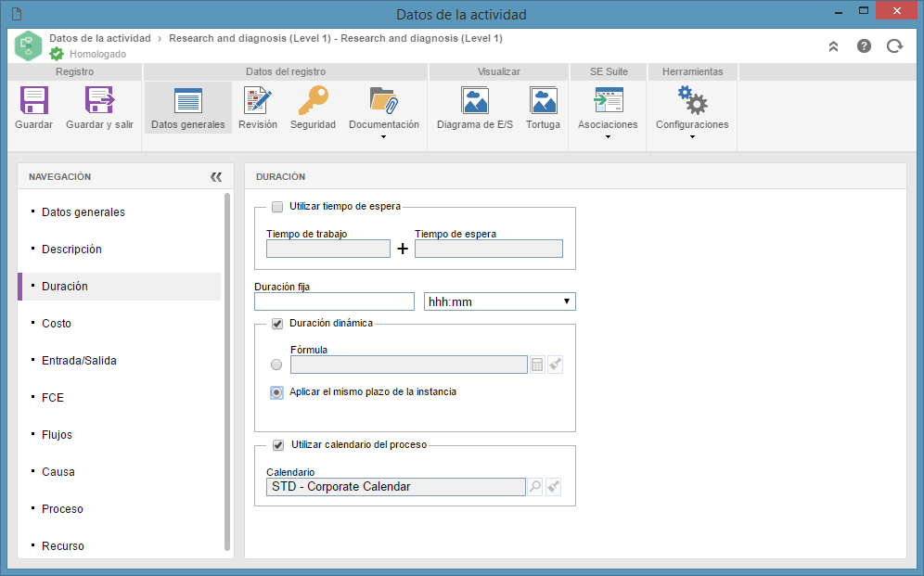This screenshot has width=924, height=576.
Task: Click the navigation panel scrollbar
Action: click(x=227, y=372)
